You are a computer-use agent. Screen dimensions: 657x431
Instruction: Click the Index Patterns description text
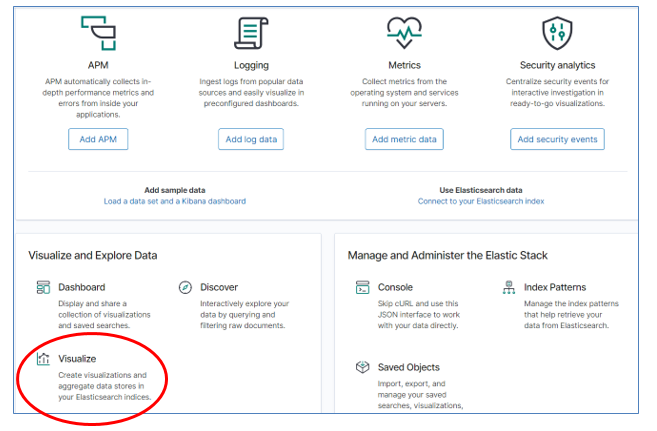[x=571, y=315]
